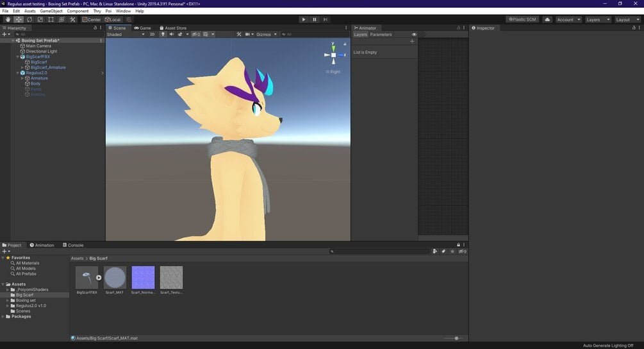The height and width of the screenshot is (349, 644).
Task: Click the Right perspective label under gizmo
Action: [x=333, y=71]
